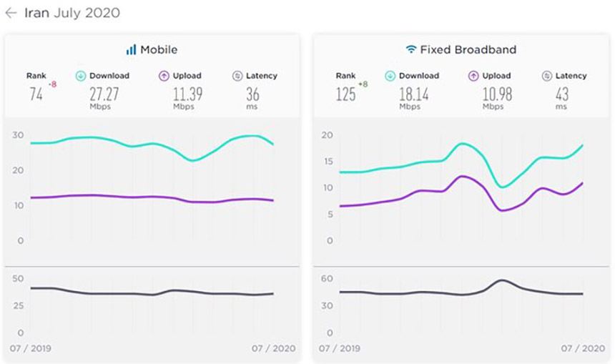Image resolution: width=615 pixels, height=364 pixels.
Task: Click the Fixed Broadband Download arrow icon
Action: pyautogui.click(x=390, y=76)
